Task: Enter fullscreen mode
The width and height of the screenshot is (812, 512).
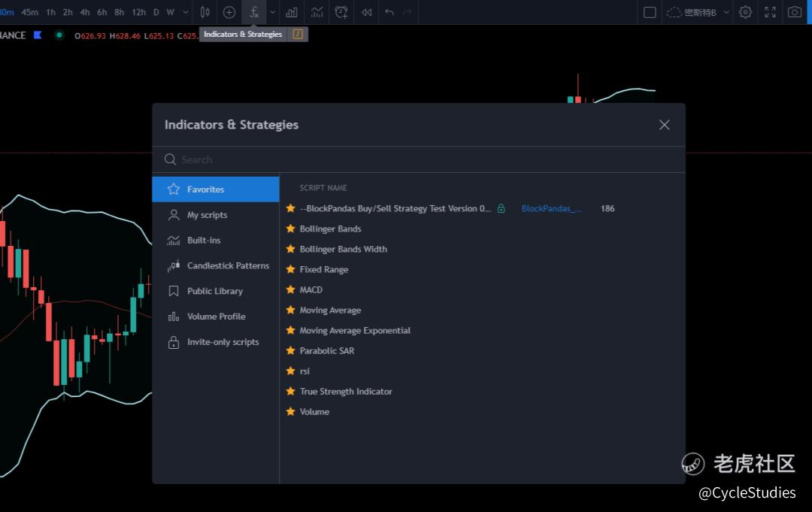Action: pos(770,12)
